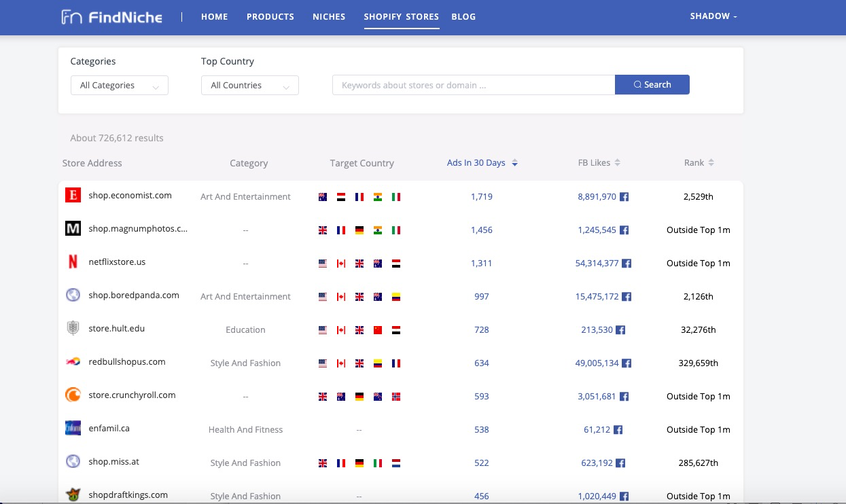The image size is (846, 504).
Task: Click the Enfamil store logo
Action: (x=73, y=429)
